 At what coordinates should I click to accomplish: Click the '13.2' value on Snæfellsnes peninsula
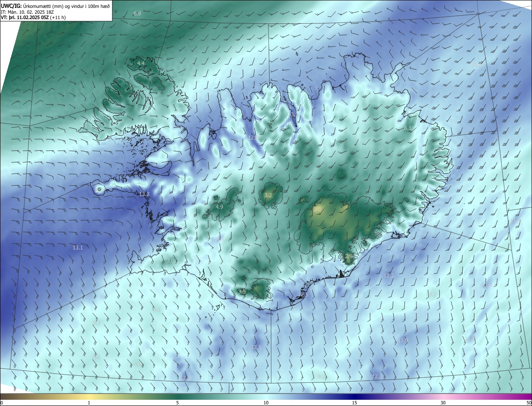coord(144,194)
